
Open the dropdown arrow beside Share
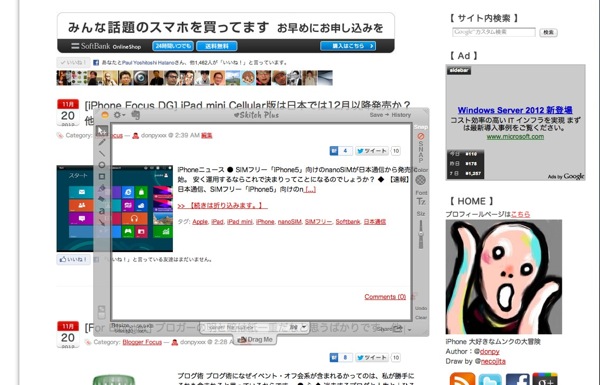coord(409,329)
